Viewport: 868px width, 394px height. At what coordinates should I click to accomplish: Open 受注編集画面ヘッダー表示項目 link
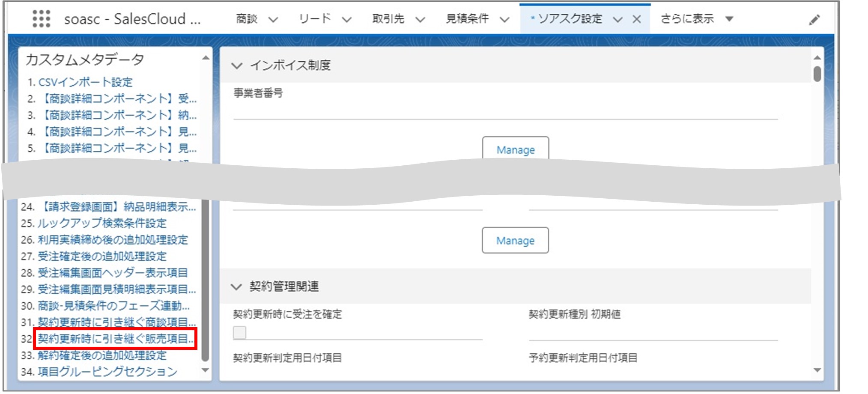113,273
